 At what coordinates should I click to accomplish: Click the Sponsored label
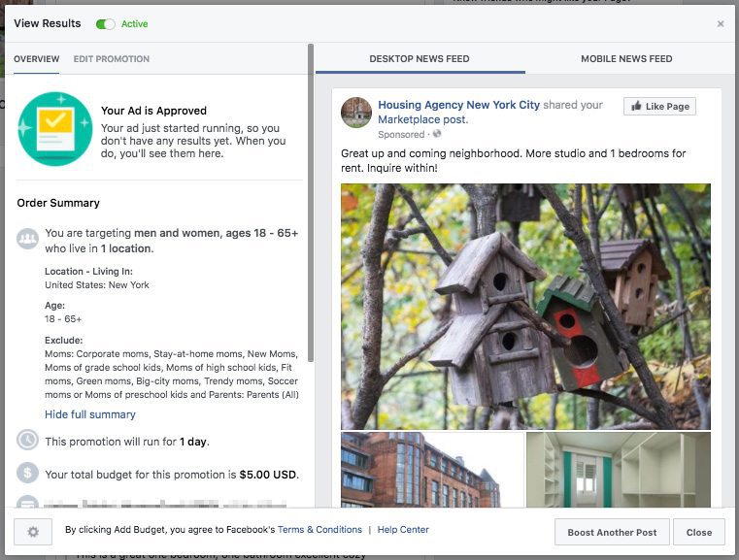coord(401,135)
